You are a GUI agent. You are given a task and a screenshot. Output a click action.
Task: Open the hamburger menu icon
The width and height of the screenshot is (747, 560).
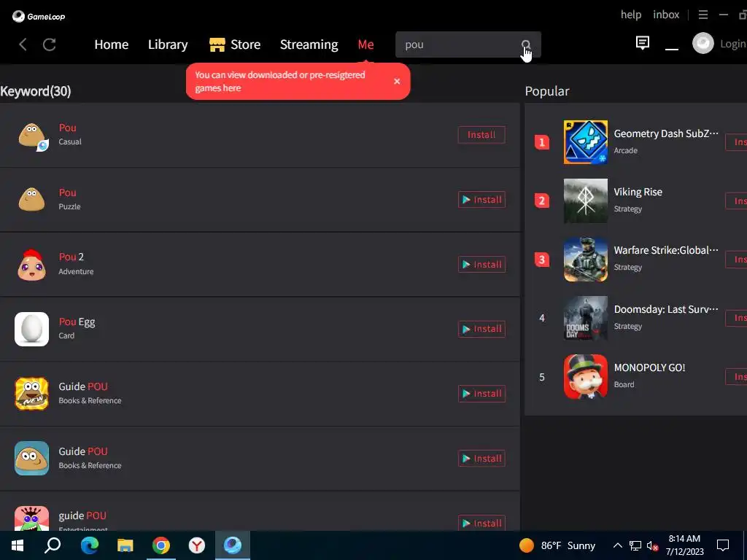pyautogui.click(x=703, y=15)
